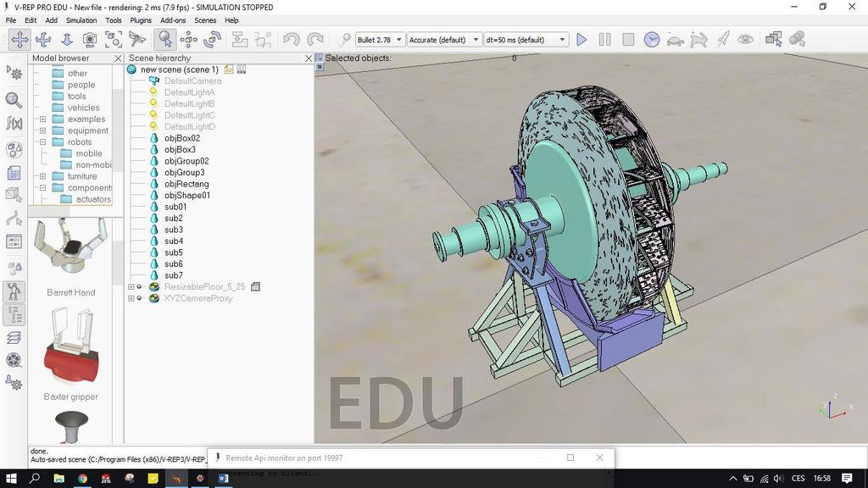Click the stop simulation button

coord(628,39)
